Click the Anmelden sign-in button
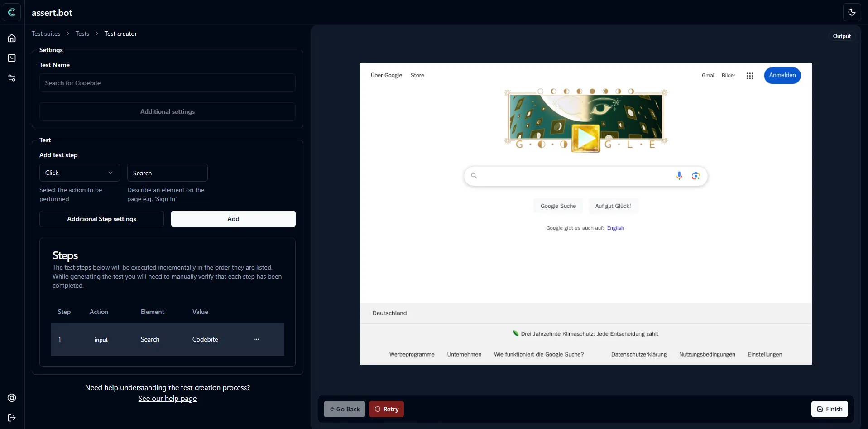The image size is (868, 429). tap(782, 75)
